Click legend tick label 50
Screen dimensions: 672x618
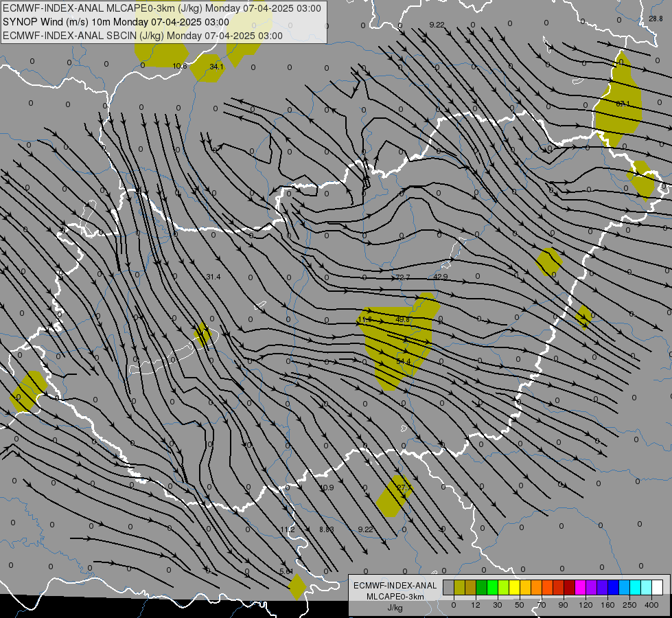tap(520, 605)
